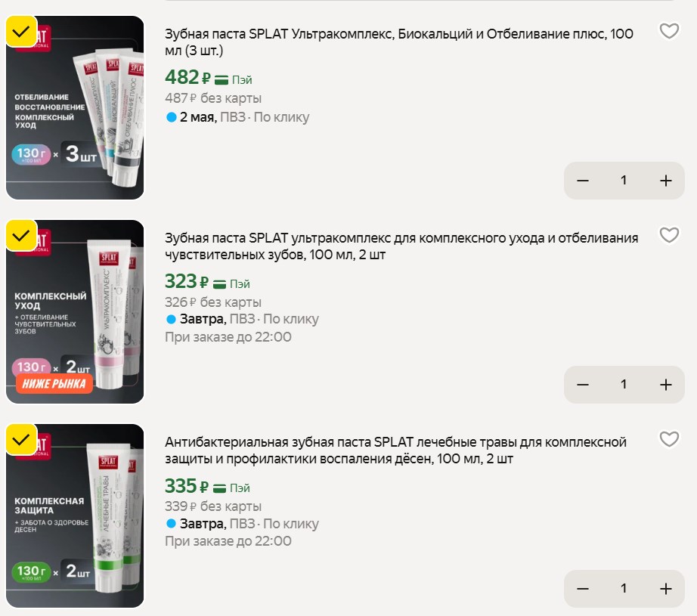
Task: Uncheck the 482 ₽ SPLAT 3-pack item
Action: coord(21,32)
